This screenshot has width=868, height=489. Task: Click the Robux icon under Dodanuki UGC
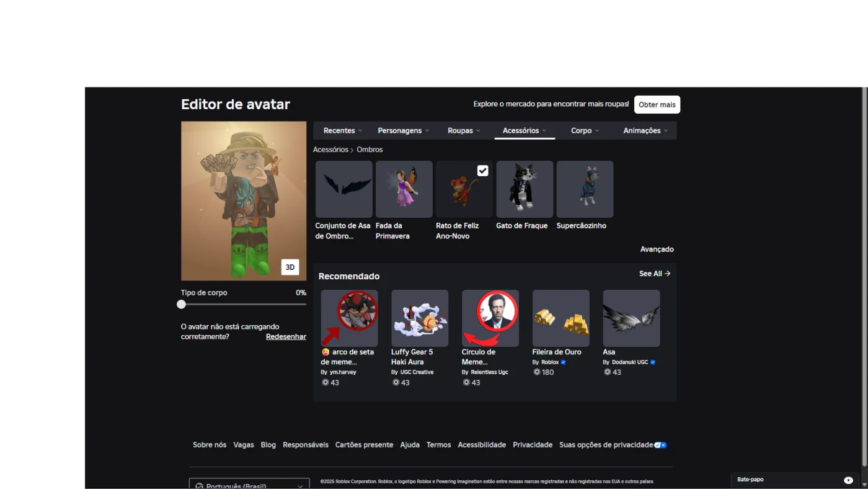(x=608, y=372)
